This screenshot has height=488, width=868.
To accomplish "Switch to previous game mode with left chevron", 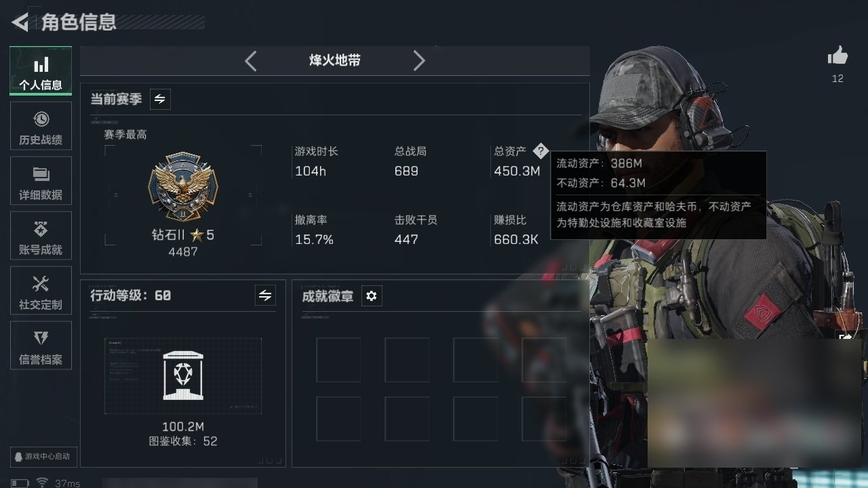I will [250, 61].
